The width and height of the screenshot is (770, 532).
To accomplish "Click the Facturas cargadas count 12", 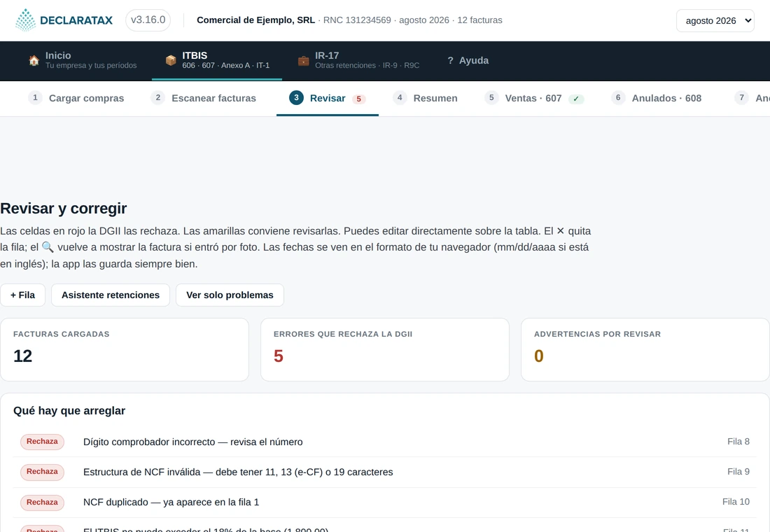I will [22, 356].
